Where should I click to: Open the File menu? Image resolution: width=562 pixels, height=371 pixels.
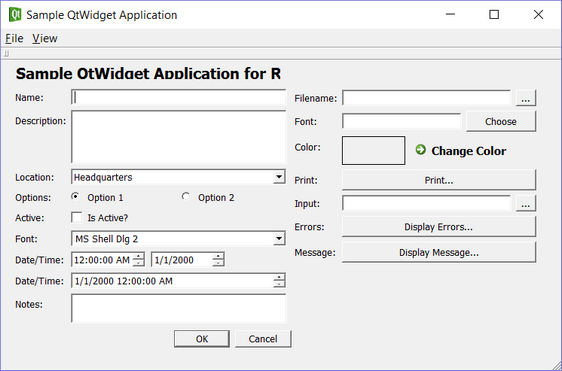[x=14, y=38]
